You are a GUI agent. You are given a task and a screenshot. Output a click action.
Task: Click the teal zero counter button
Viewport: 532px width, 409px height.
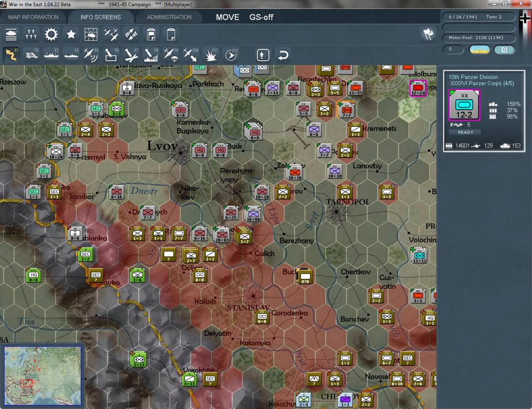504,50
